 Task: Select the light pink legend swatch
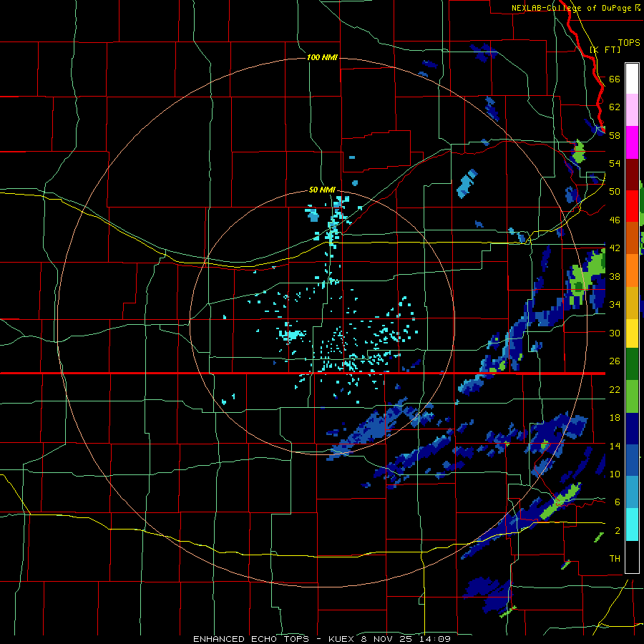point(632,109)
